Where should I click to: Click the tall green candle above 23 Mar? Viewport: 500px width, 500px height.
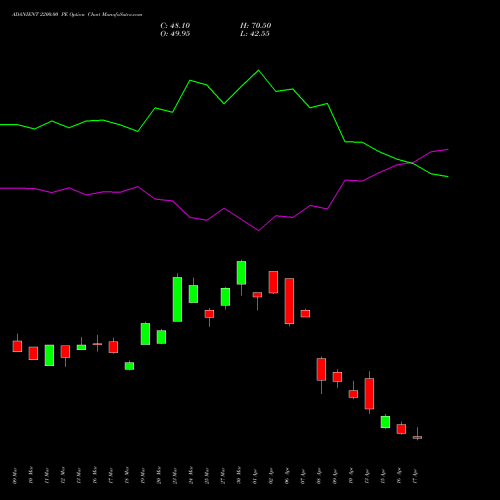(x=177, y=299)
